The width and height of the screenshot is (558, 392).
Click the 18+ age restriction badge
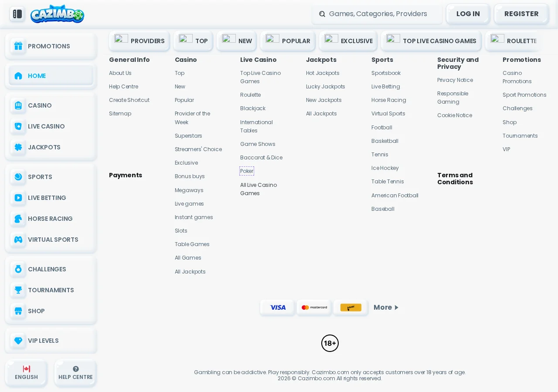[x=330, y=343]
